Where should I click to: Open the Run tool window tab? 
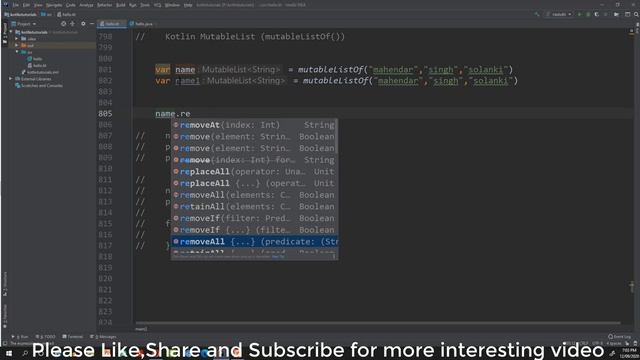[x=20, y=337]
